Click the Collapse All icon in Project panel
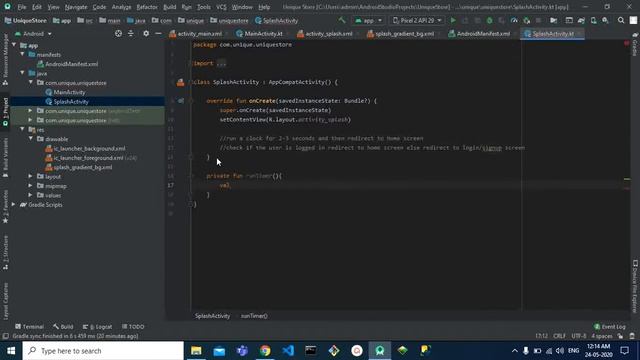The width and height of the screenshot is (640, 360). pos(131,33)
